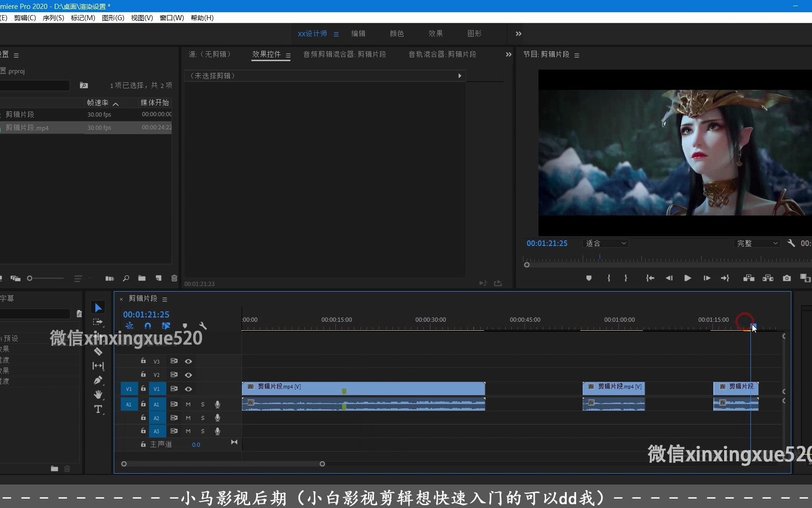The width and height of the screenshot is (812, 508).
Task: Mute audio track A1
Action: [188, 404]
